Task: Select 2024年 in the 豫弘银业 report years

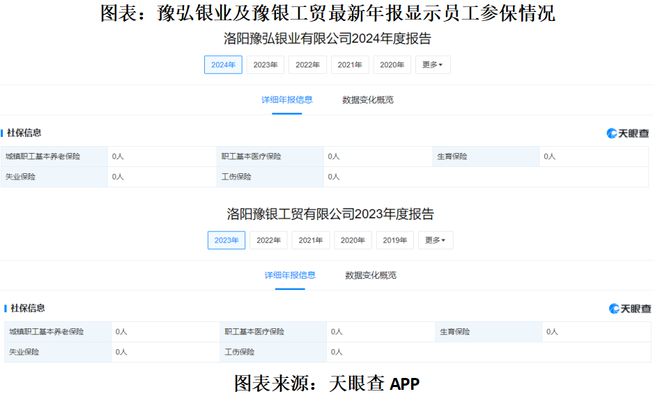Action: pos(223,65)
